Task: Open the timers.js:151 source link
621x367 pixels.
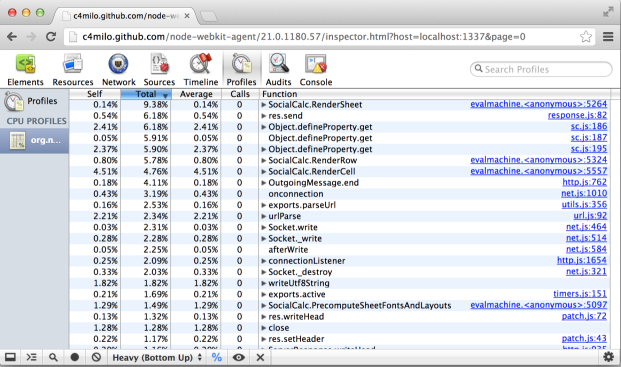Action: tap(580, 293)
